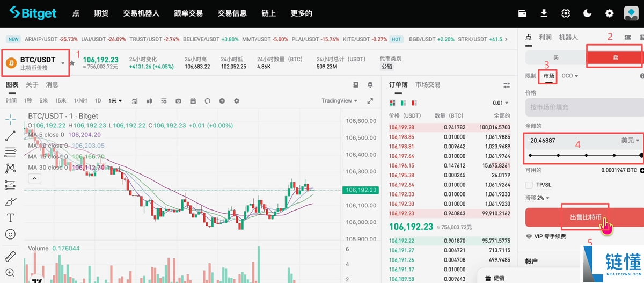
Task: Click the 按市场价填充 price field
Action: pos(584,107)
